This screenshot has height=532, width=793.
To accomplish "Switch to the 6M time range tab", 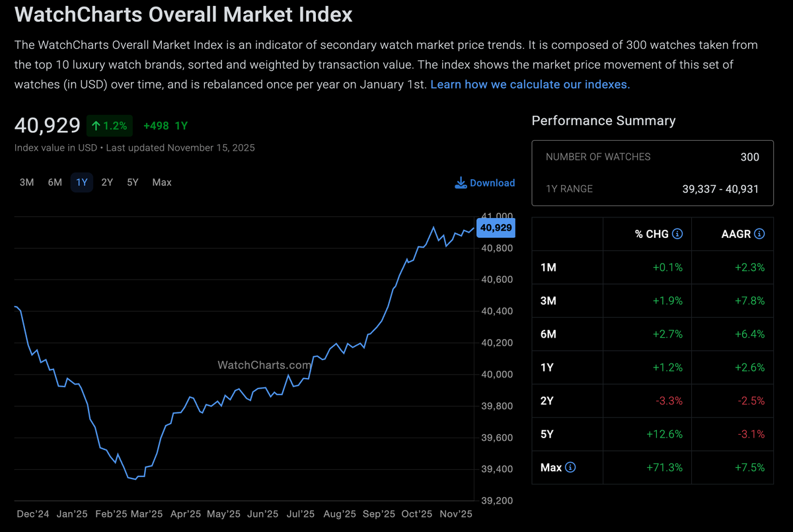I will click(54, 182).
